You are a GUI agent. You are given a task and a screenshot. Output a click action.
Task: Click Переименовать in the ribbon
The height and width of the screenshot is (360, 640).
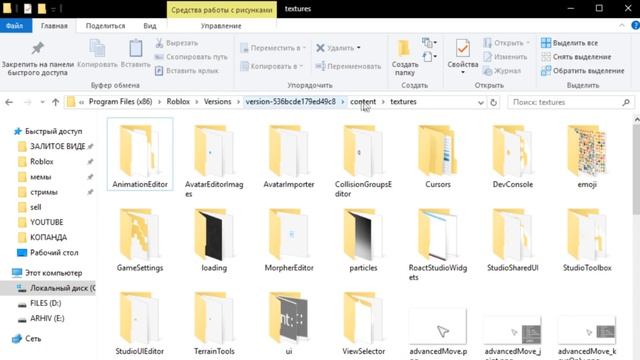(348, 66)
